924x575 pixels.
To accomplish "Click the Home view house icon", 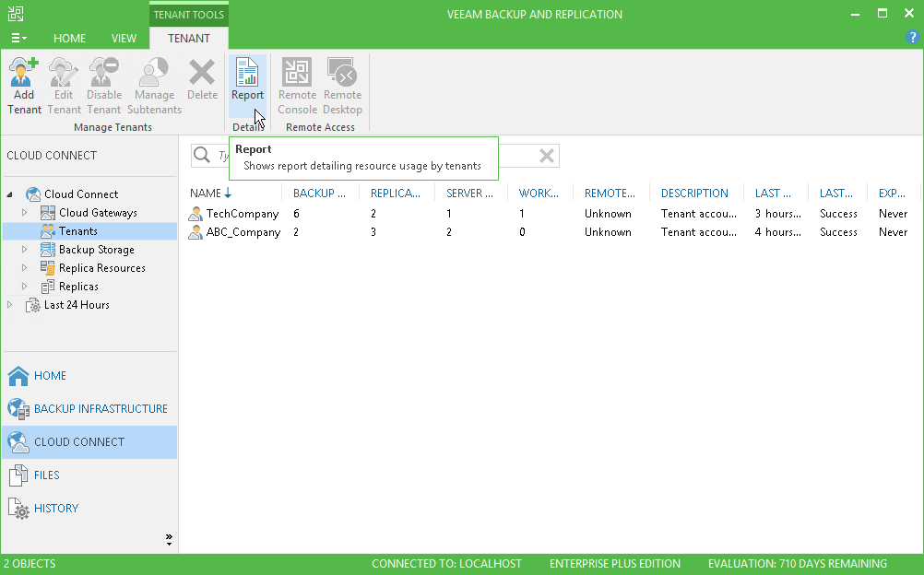I will pos(18,375).
